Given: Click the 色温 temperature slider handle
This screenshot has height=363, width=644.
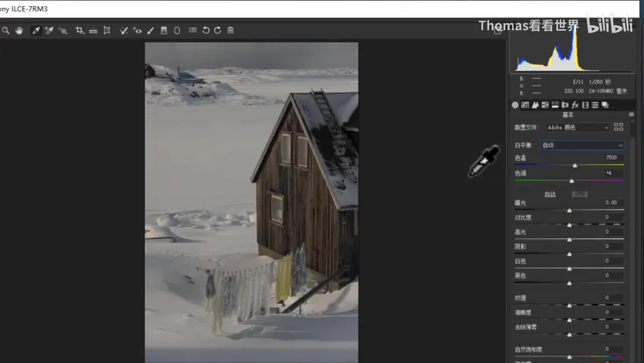Looking at the screenshot, I should click(575, 166).
